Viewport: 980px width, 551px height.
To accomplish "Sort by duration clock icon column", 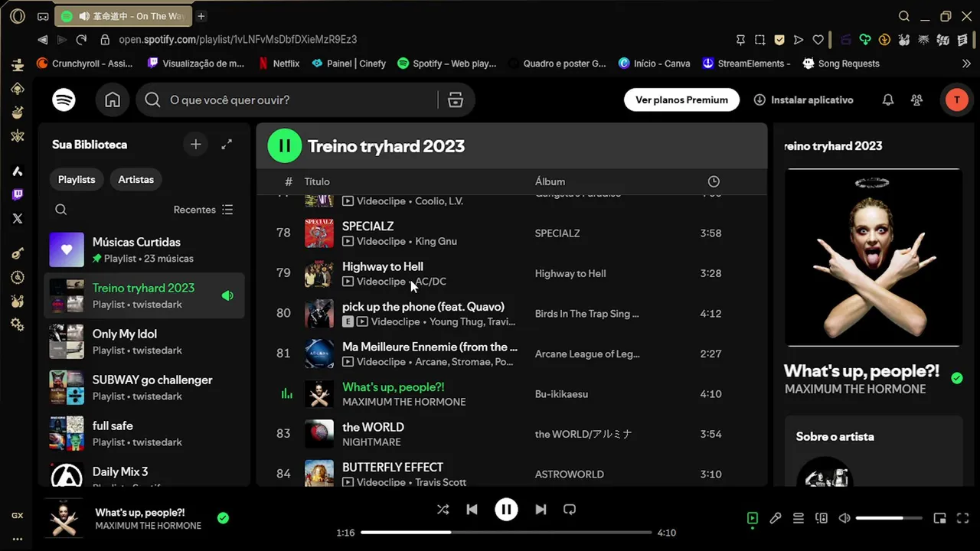I will click(x=714, y=181).
